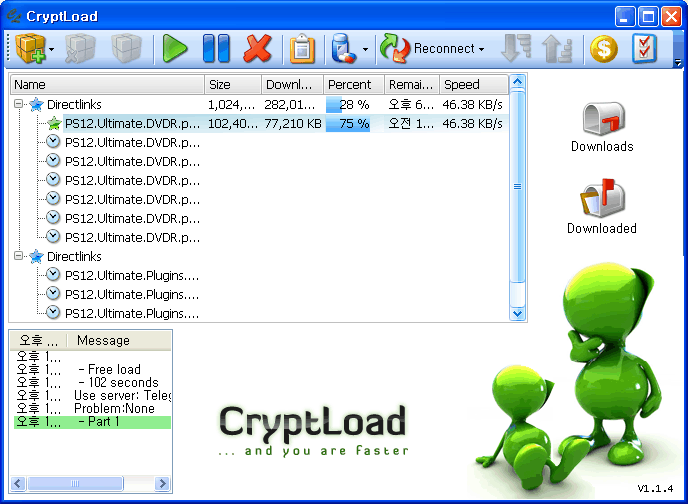Image resolution: width=688 pixels, height=504 pixels.
Task: Click the remove package icon with X
Action: pyautogui.click(x=80, y=48)
